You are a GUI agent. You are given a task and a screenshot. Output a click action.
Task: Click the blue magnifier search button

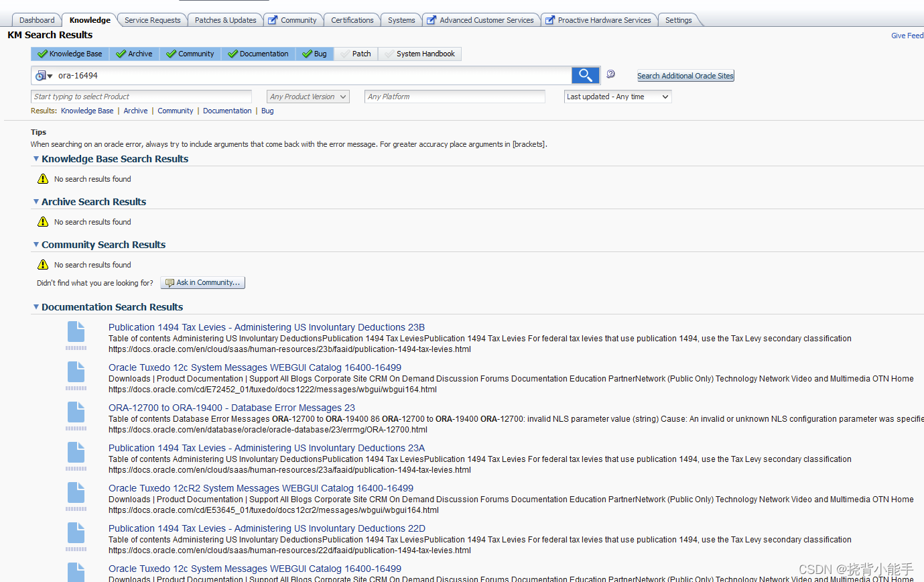585,75
